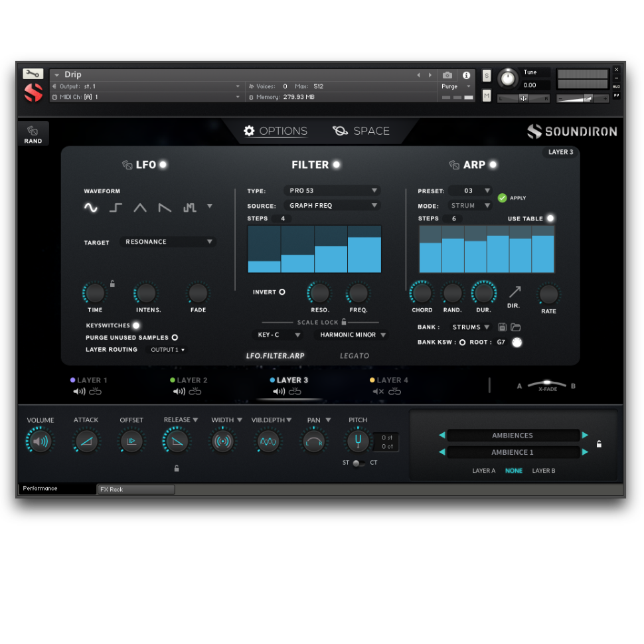
Task: Click the arp preset Apply button
Action: 503,198
